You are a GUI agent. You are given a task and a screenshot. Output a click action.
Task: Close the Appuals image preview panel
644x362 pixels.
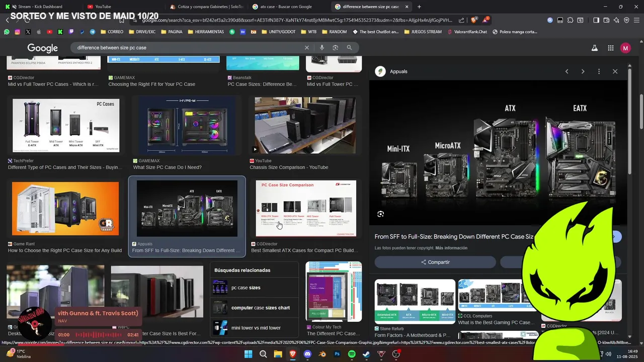(x=615, y=71)
